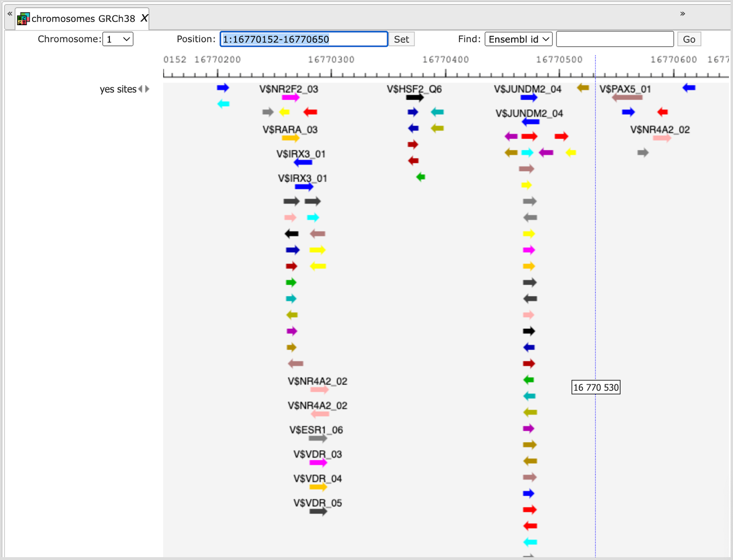Click the chromosomes GRCh38 tab icon
Viewport: 733px width, 560px height.
[23, 19]
